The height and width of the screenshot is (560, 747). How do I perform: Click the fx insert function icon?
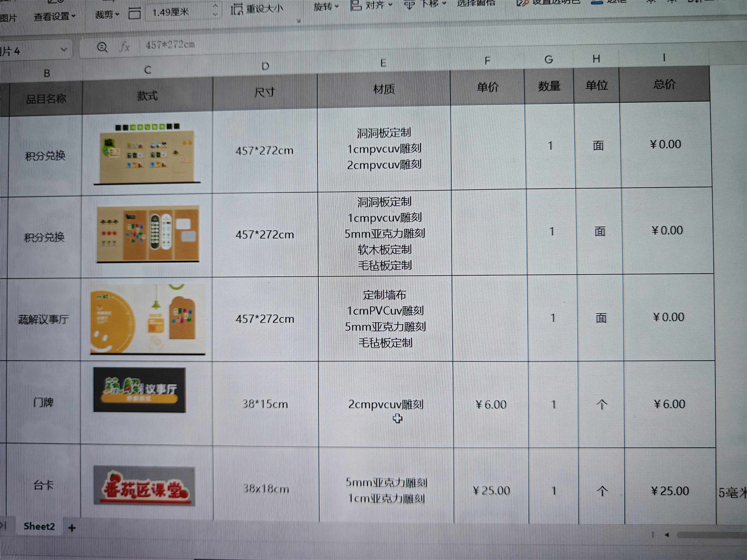125,46
